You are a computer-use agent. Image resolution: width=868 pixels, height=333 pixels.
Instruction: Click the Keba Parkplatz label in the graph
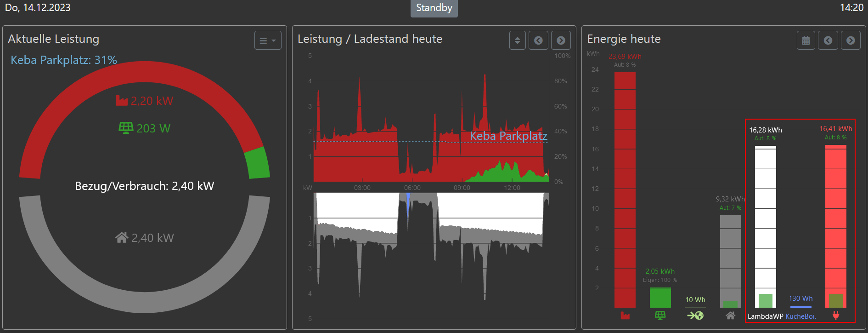click(508, 136)
